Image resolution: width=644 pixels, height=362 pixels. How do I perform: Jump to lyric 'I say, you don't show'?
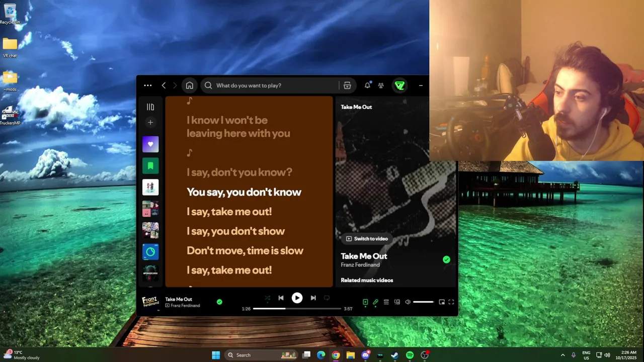tap(236, 231)
